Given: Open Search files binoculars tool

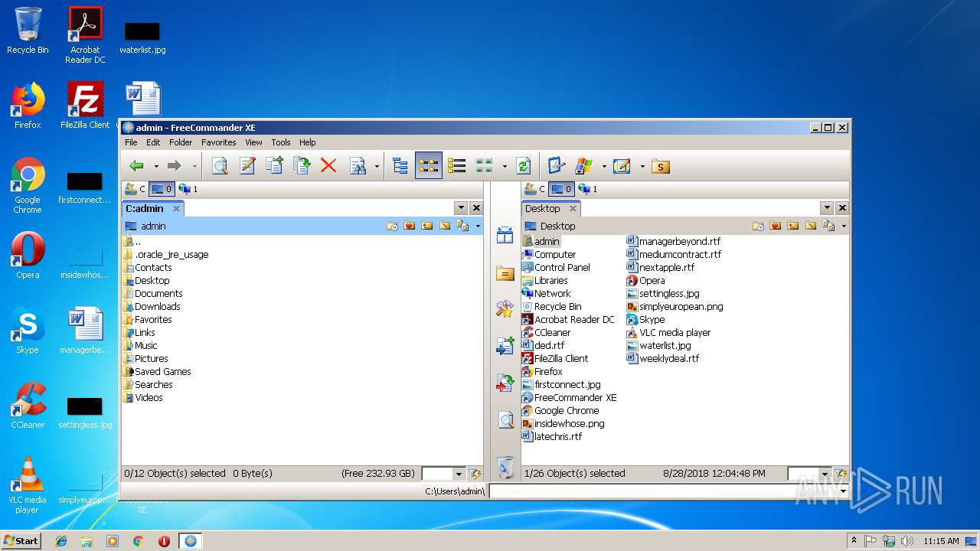Looking at the screenshot, I should [x=358, y=166].
